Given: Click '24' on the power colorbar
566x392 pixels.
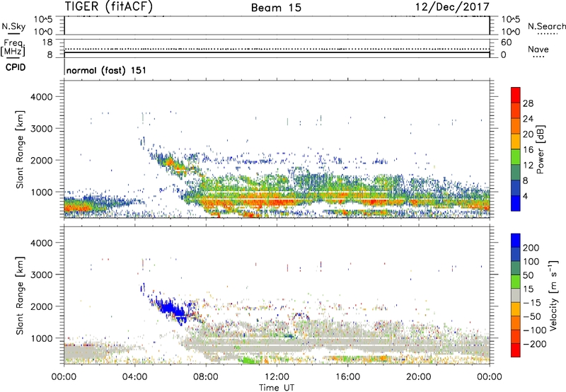Looking at the screenshot, I should click(528, 119).
